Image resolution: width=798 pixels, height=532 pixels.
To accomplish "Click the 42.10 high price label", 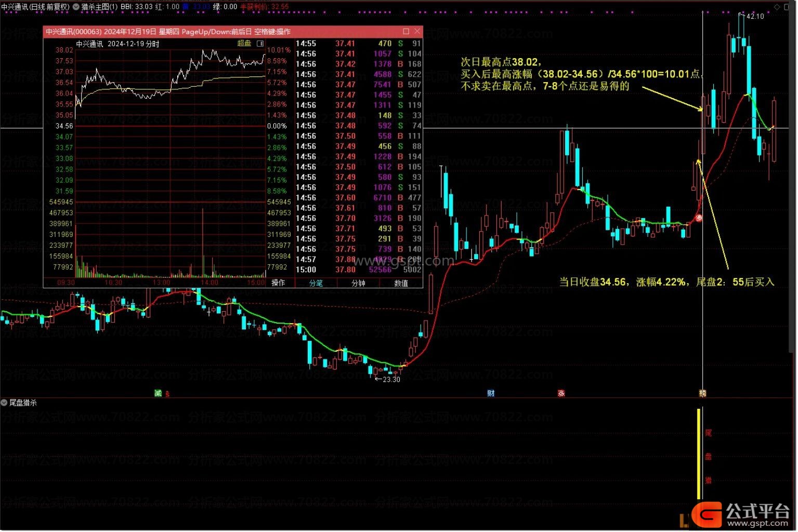I will (x=755, y=16).
